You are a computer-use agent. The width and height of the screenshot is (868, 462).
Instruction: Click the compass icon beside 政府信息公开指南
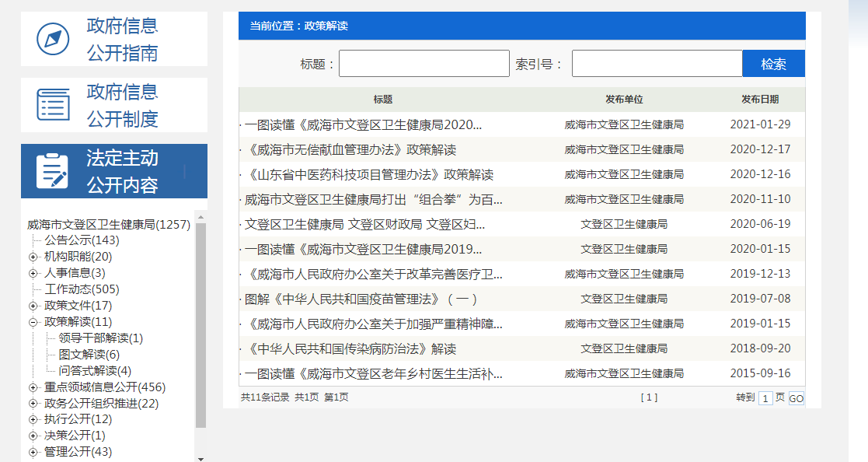(52, 37)
